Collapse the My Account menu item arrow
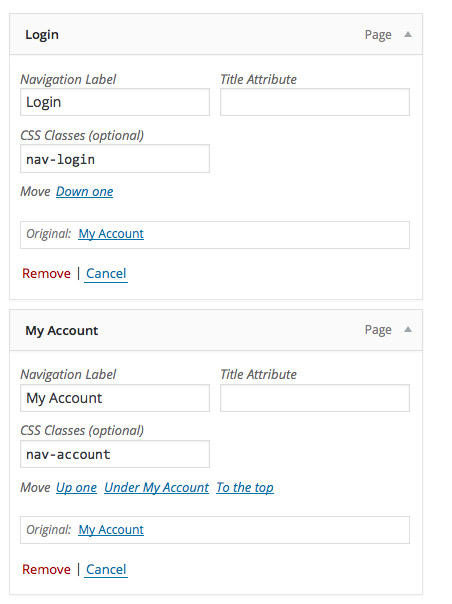The image size is (452, 604). [x=408, y=330]
